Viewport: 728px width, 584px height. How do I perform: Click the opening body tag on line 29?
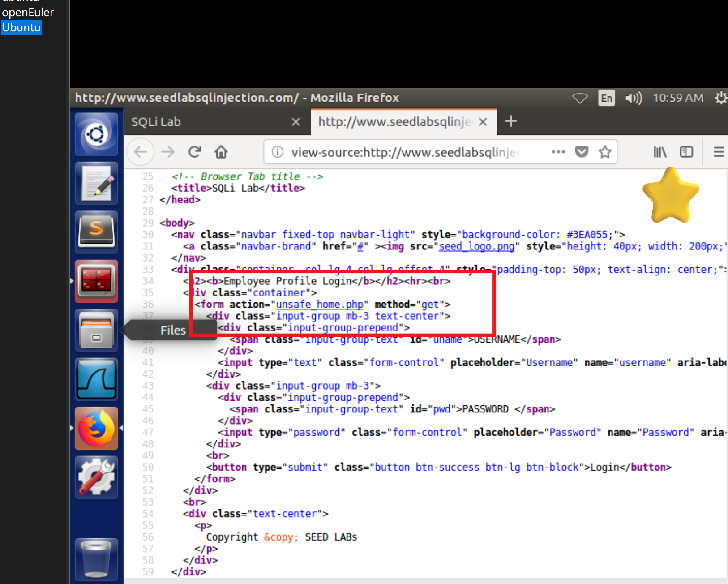point(177,223)
